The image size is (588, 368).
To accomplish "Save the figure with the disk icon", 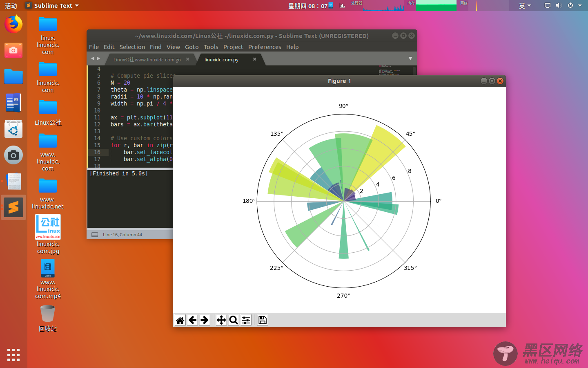I will point(263,320).
